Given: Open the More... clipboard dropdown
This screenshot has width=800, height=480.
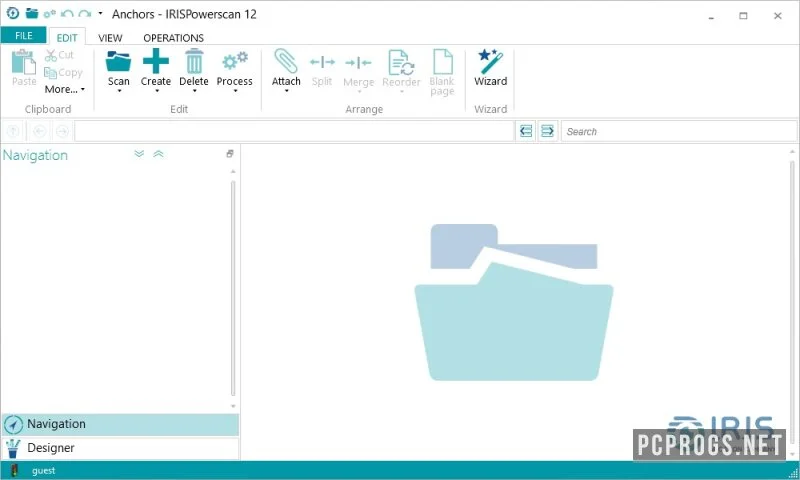Looking at the screenshot, I should pos(64,90).
